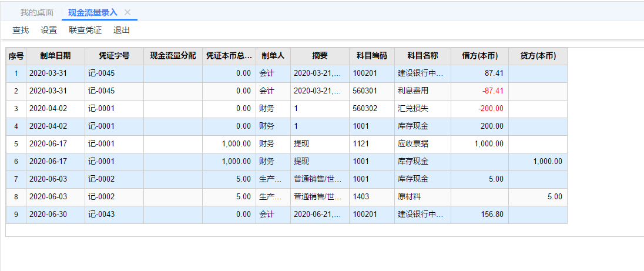Viewport: 644px width, 271px height.
Task: Click the 借方(本币) column header
Action: pos(479,56)
